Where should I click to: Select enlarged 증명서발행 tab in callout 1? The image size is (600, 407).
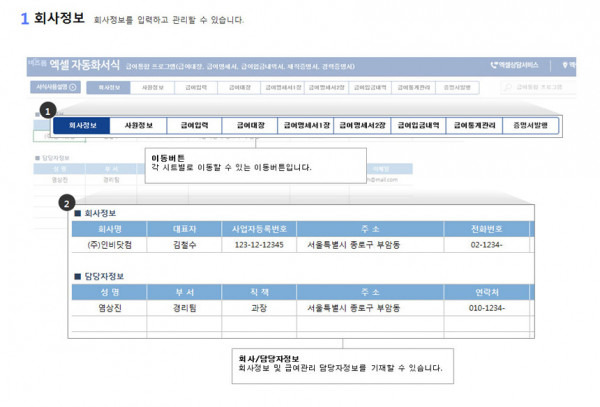[530, 125]
